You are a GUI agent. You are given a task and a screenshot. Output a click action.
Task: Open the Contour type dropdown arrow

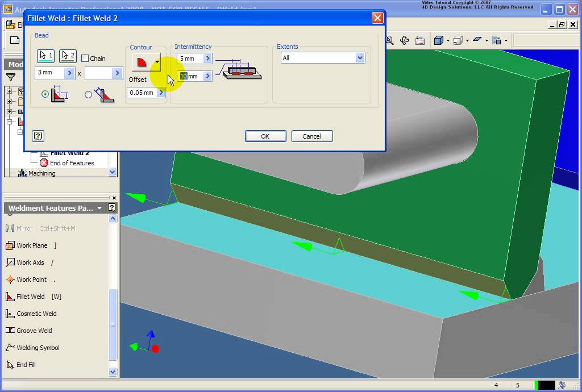tap(157, 62)
